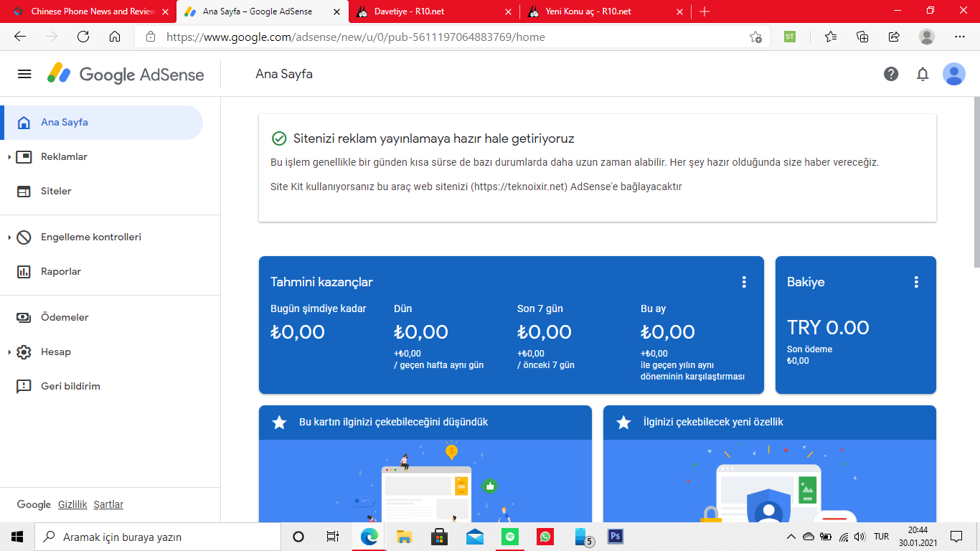Screen dimensions: 980x551
Task: Click TRY 0.00 balance text
Action: click(x=828, y=328)
